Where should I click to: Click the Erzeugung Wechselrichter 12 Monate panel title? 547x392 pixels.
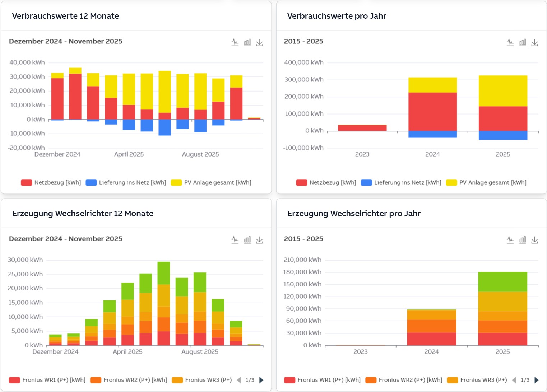click(83, 213)
